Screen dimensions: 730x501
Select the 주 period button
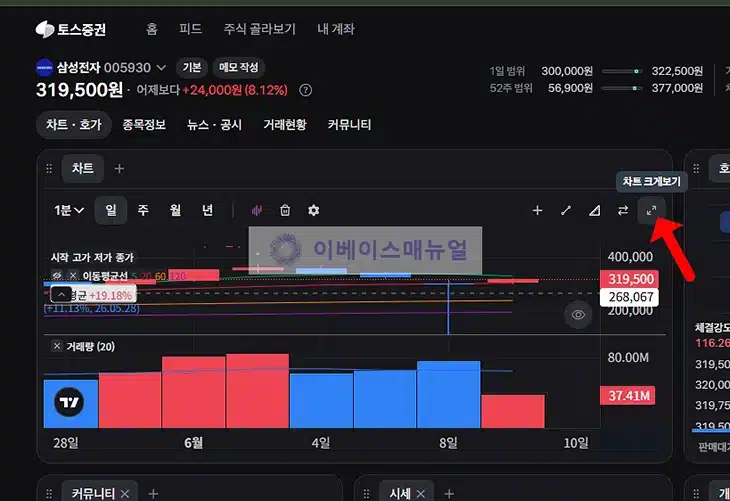click(143, 210)
